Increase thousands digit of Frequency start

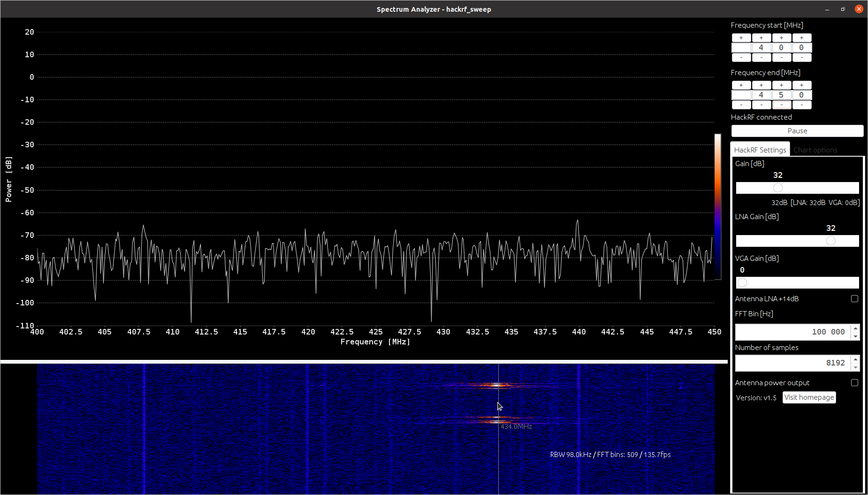(741, 38)
